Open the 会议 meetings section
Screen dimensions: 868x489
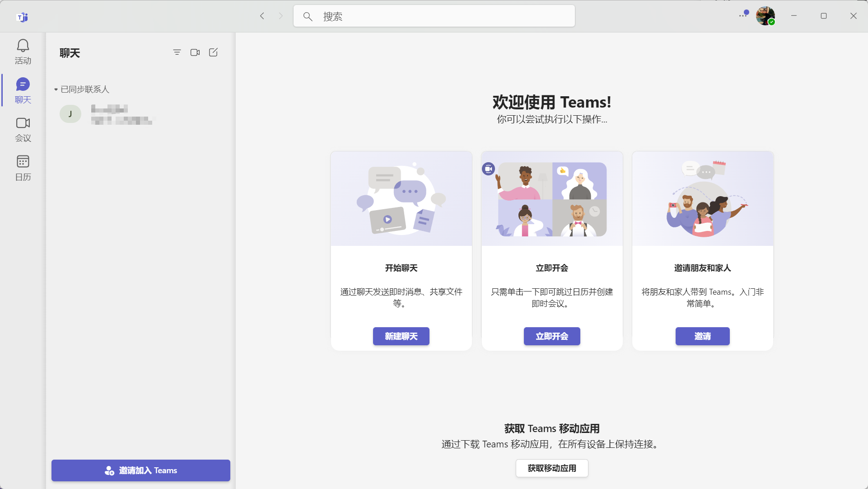pyautogui.click(x=23, y=129)
